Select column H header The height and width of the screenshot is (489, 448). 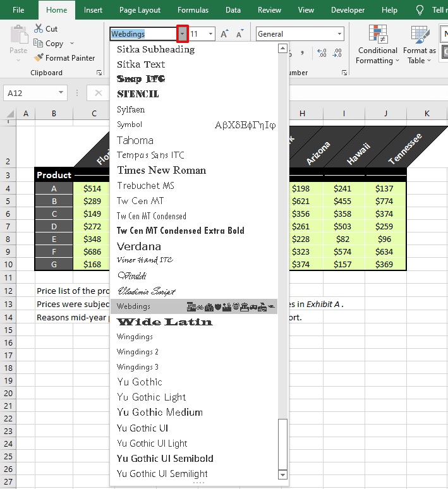coord(302,114)
